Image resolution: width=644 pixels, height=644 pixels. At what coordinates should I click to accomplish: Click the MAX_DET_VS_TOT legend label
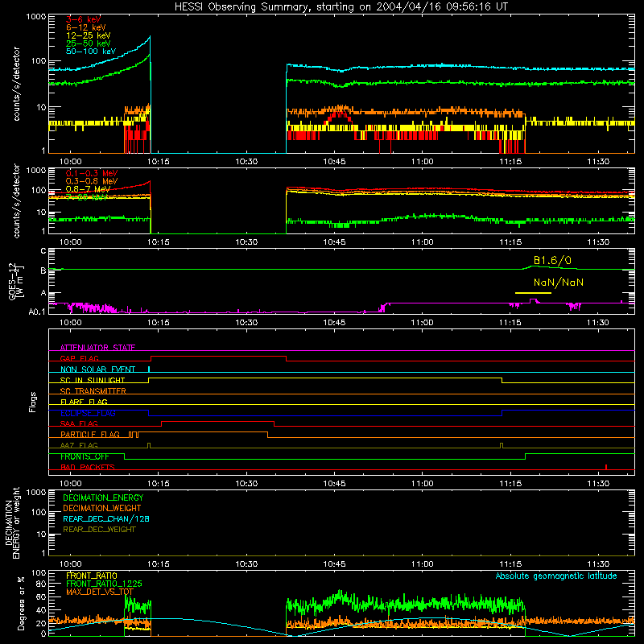(x=100, y=592)
